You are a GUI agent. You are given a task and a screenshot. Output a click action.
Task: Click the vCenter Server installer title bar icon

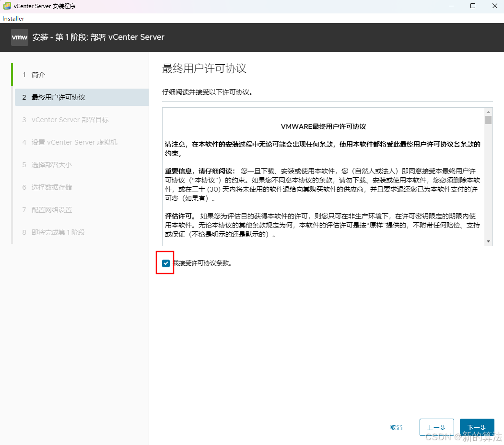(x=7, y=6)
